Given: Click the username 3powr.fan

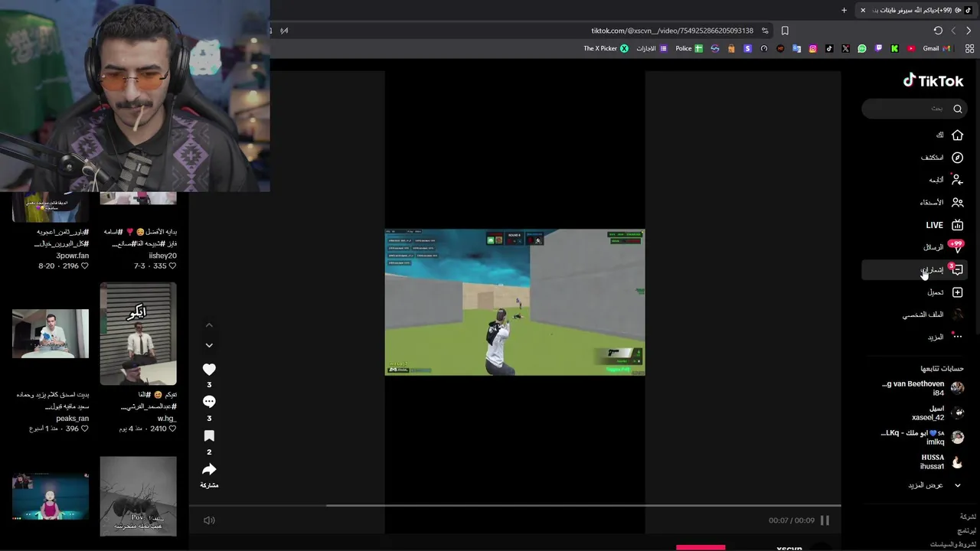Looking at the screenshot, I should click(73, 256).
